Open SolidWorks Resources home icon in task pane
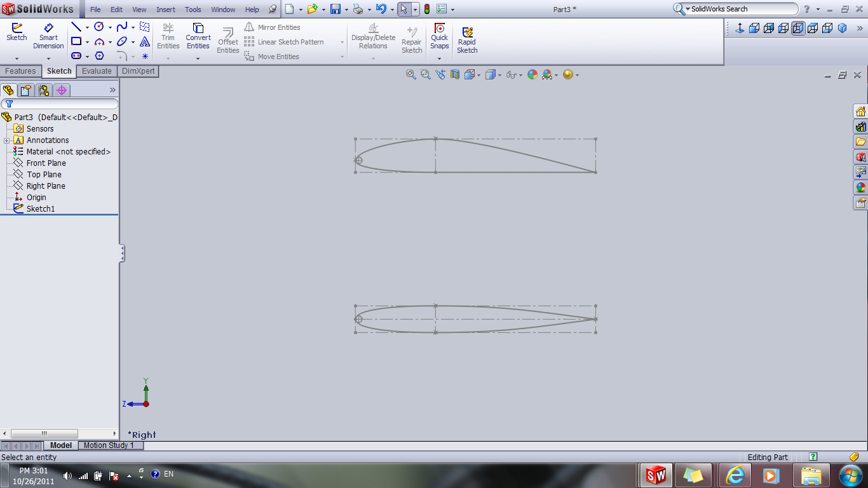The height and width of the screenshot is (488, 868). tap(860, 111)
